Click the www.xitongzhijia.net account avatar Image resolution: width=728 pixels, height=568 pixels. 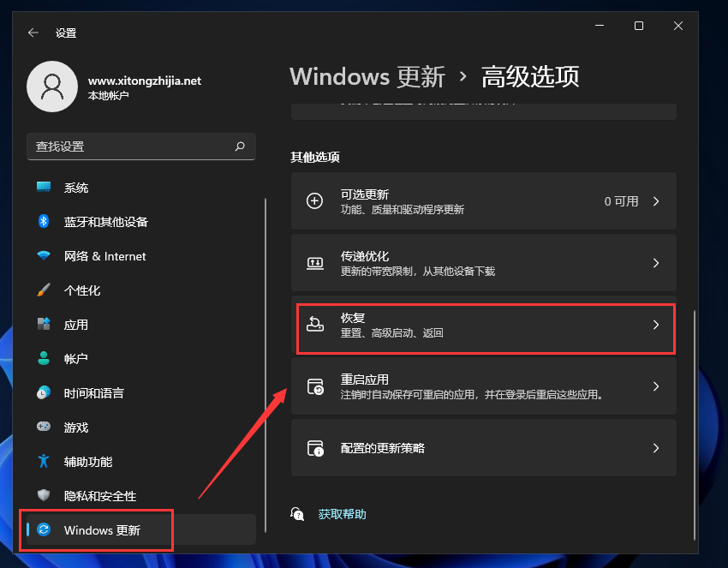[x=52, y=87]
